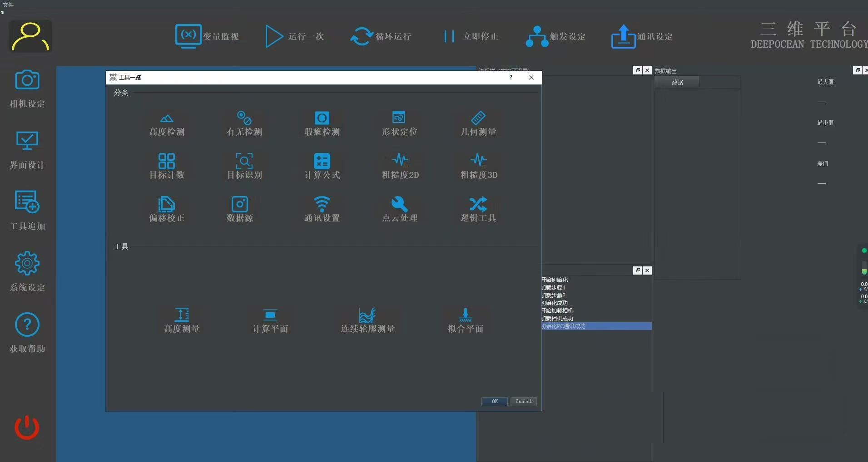Select 通讯设置 communication category in dialog
The image size is (868, 462).
322,210
